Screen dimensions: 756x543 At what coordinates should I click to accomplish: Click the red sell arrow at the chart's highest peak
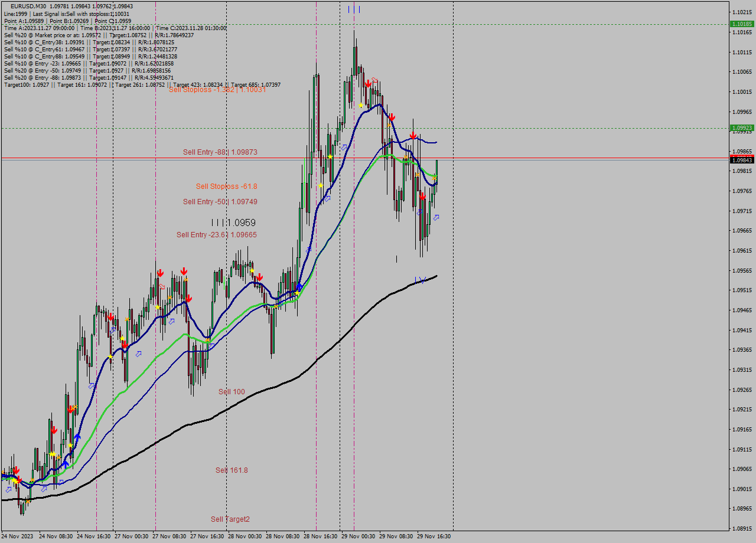click(368, 83)
